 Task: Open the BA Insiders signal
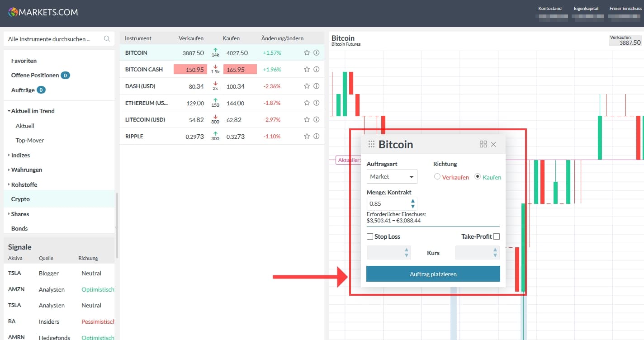coord(59,321)
